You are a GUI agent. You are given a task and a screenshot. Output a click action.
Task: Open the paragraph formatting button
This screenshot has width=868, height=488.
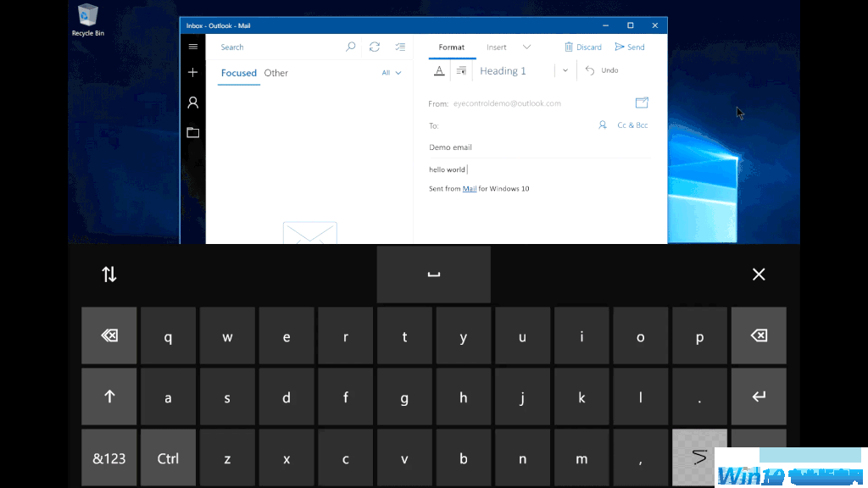(461, 71)
